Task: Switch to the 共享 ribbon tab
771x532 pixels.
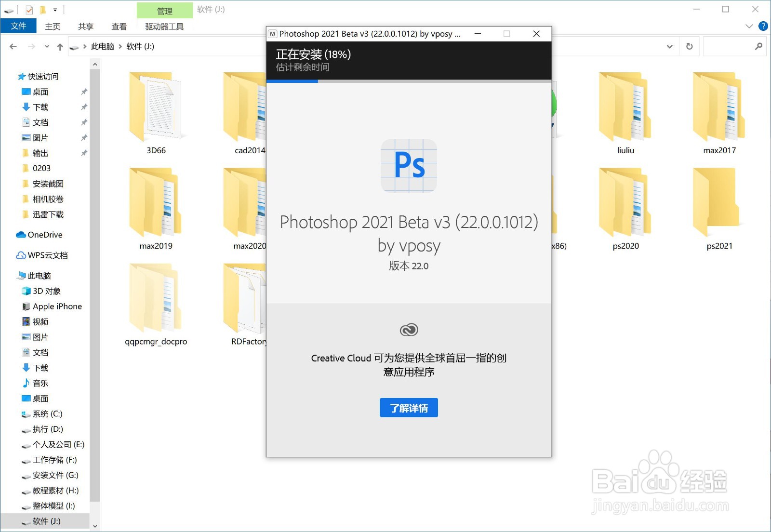Action: coord(86,27)
